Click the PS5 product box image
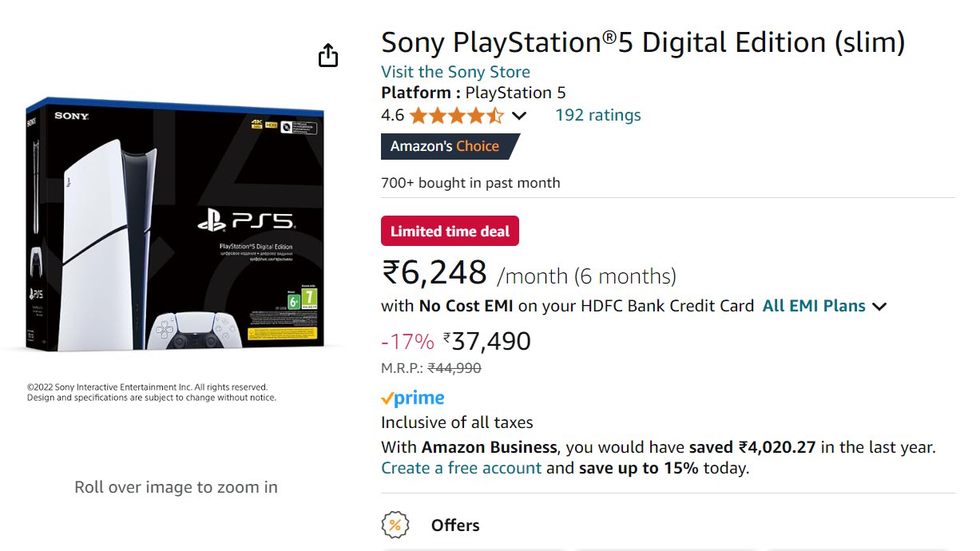Image resolution: width=980 pixels, height=551 pixels. tap(176, 228)
